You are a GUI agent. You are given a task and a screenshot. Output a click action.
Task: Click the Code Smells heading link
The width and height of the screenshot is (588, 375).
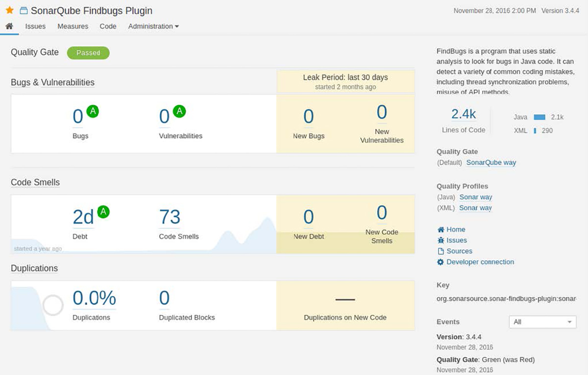(35, 182)
